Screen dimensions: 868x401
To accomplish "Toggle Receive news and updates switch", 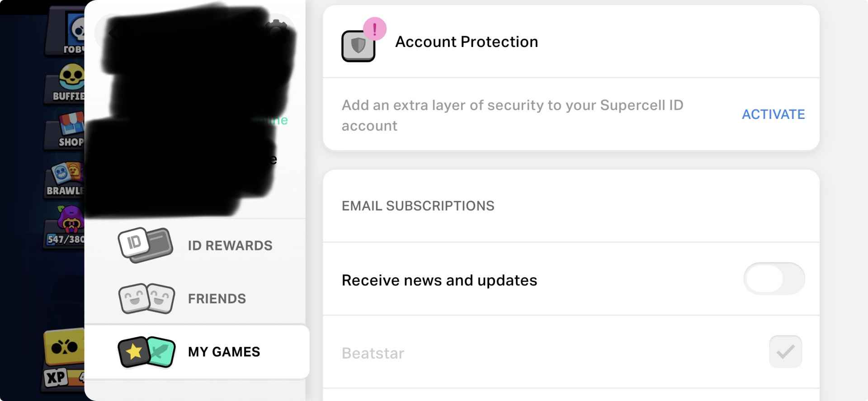I will [774, 279].
